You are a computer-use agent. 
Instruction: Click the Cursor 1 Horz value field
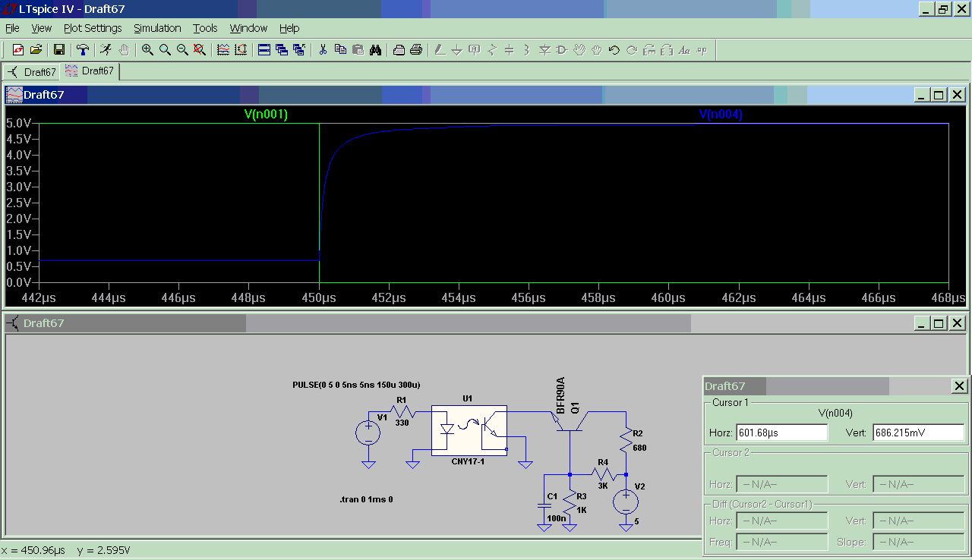click(x=781, y=433)
